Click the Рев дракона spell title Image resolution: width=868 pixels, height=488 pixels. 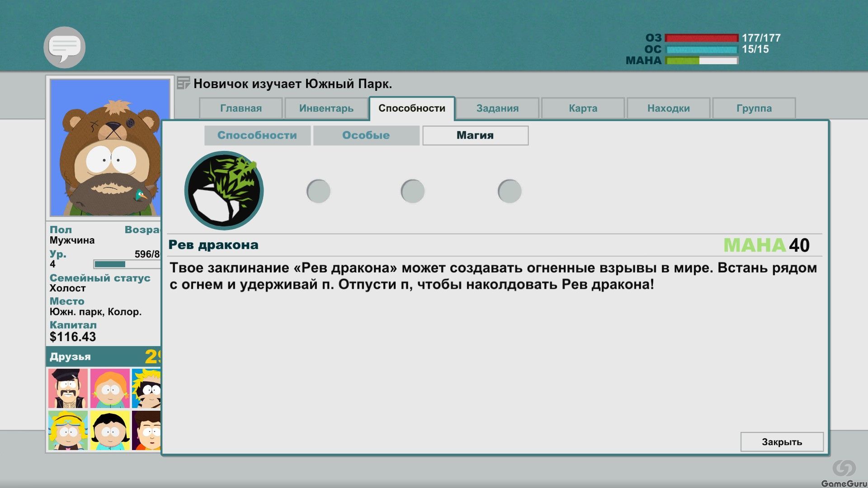click(x=213, y=245)
